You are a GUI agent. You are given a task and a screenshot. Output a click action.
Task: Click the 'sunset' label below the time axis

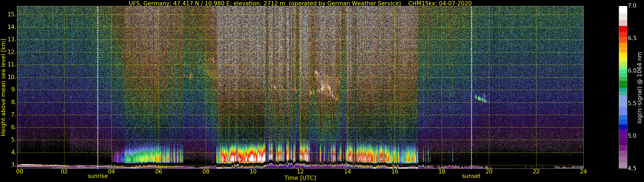coord(471,176)
